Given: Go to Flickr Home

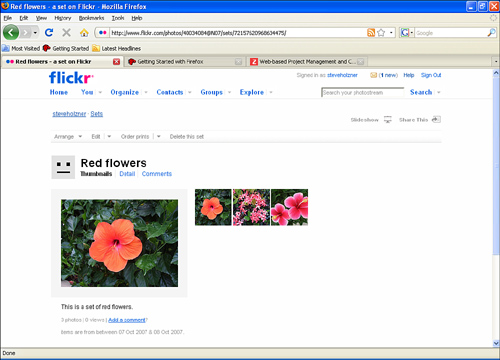Looking at the screenshot, I should click(59, 92).
